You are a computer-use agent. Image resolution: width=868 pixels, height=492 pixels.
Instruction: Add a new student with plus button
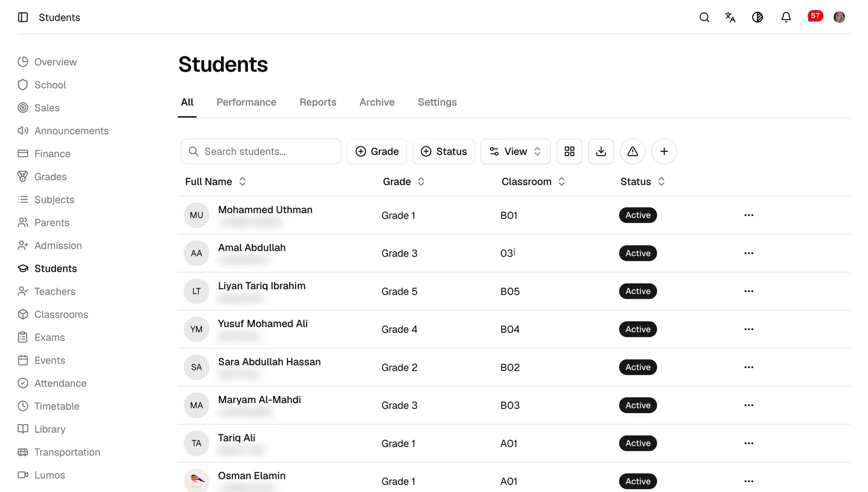click(x=664, y=151)
